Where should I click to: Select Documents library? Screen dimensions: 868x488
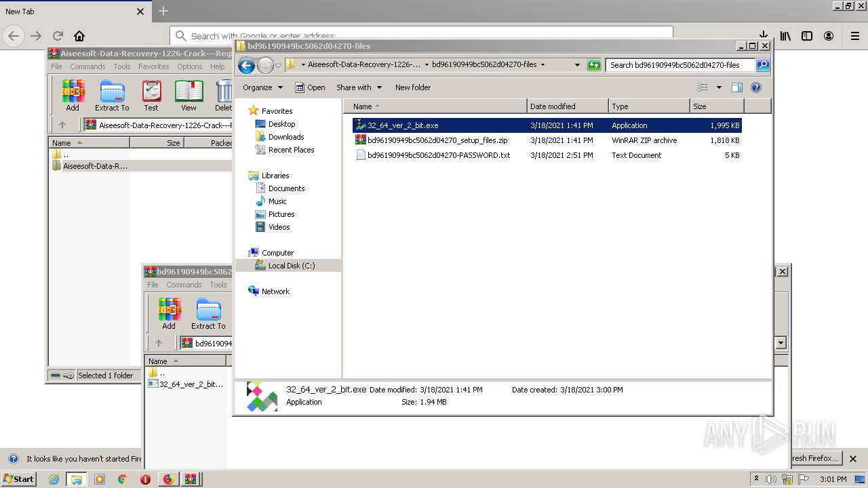click(286, 188)
